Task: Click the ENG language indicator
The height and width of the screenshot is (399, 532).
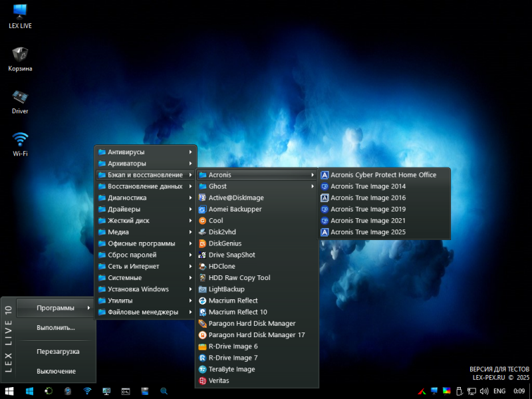Action: 499,390
